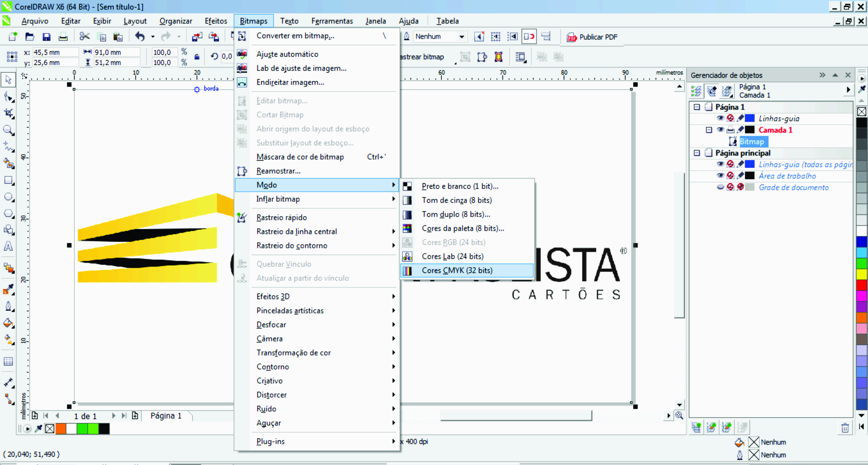Open the Object Manager flyout arrow
The image size is (868, 465).
click(848, 90)
